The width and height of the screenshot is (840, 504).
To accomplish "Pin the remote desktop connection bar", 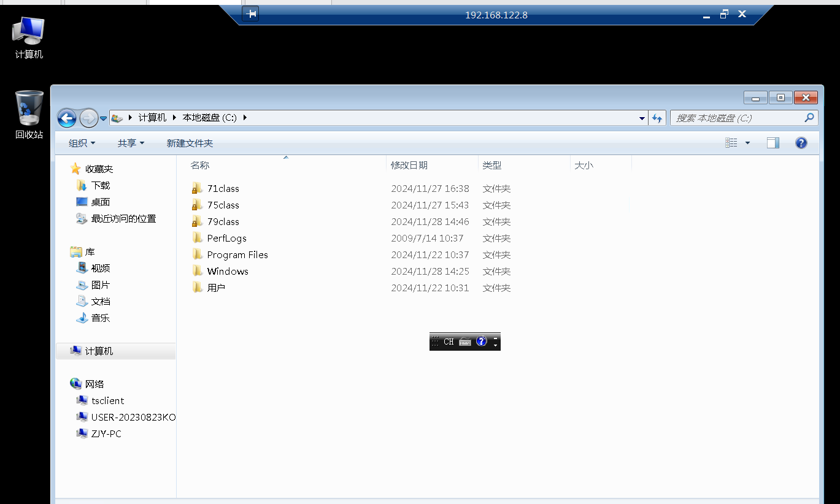I will 250,14.
